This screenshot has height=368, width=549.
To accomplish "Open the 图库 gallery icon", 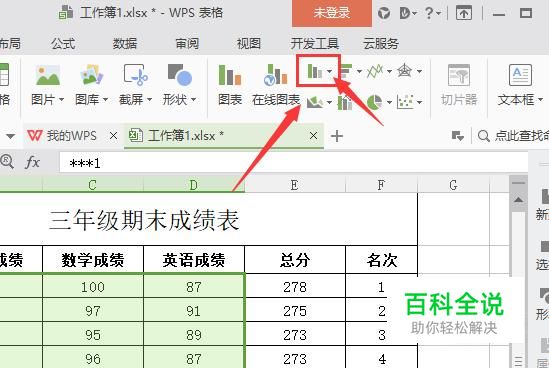I will (x=91, y=75).
